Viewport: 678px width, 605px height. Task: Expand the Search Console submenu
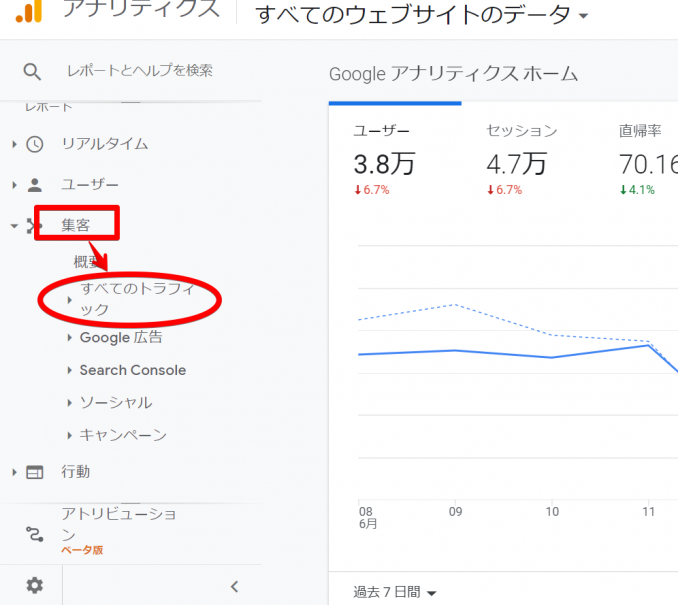point(132,370)
